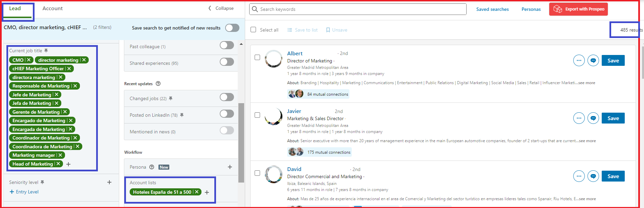Image resolution: width=644 pixels, height=208 pixels.
Task: Focus the Search keywords field
Action: tap(358, 9)
